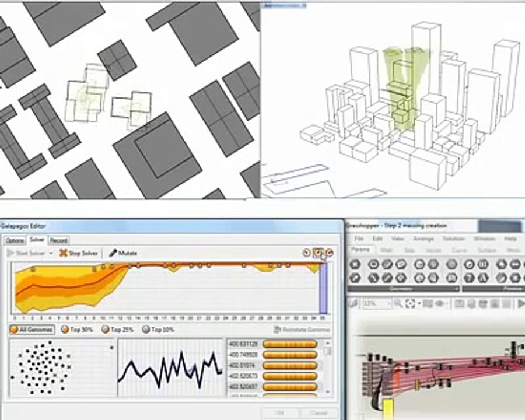Click the yellow component on Grasshopper canvas

(388, 408)
